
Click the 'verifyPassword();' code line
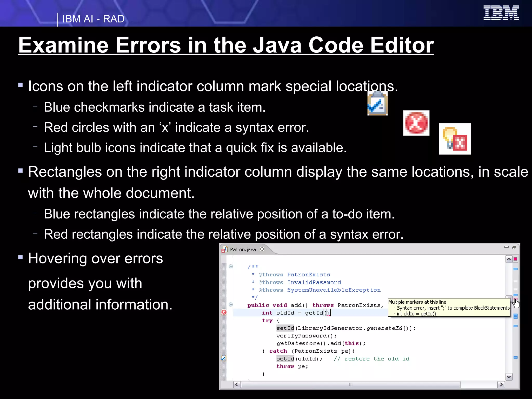point(307,336)
